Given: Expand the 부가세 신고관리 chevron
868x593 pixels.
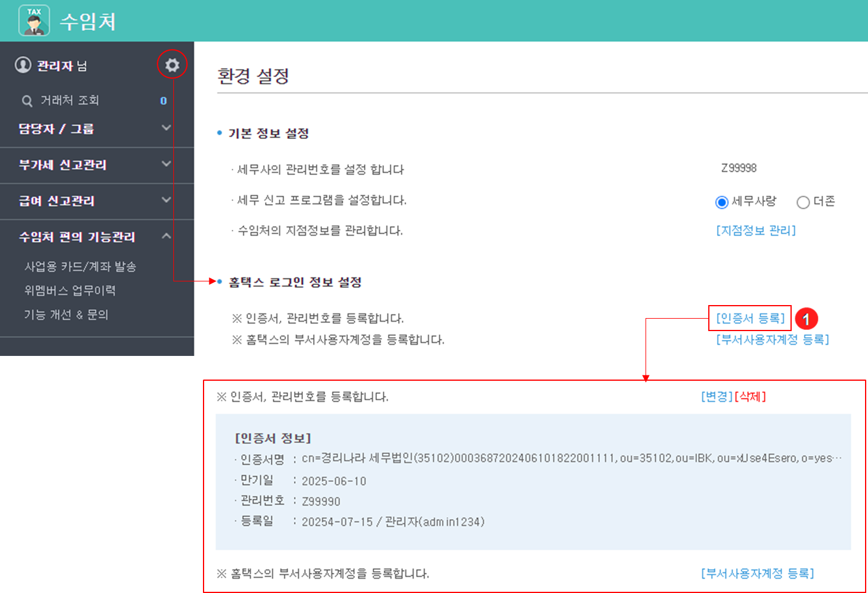Looking at the screenshot, I should pos(166,164).
